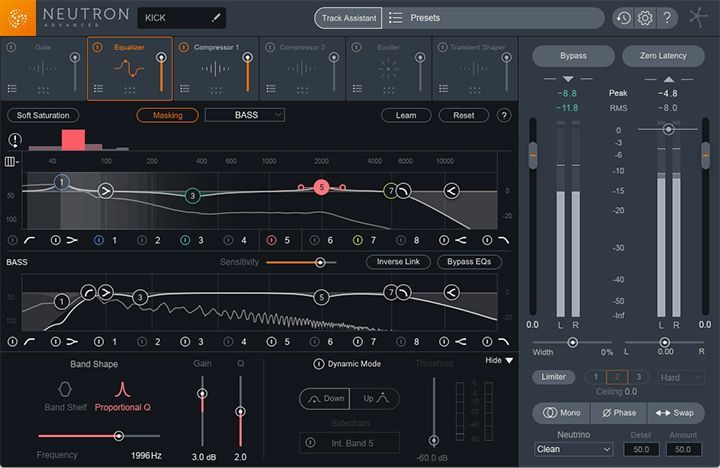Click the masking alert exclamation icon

pos(15,140)
